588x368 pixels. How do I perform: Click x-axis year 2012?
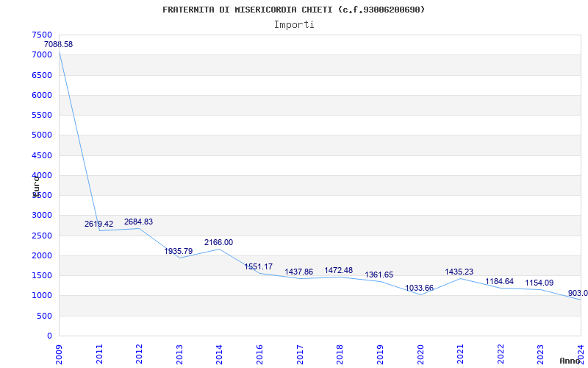(139, 355)
